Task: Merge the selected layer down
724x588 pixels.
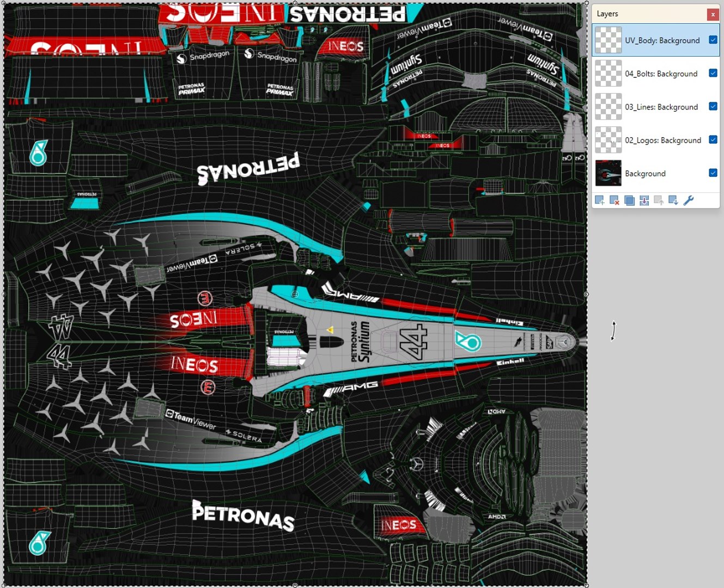Action: pos(644,200)
